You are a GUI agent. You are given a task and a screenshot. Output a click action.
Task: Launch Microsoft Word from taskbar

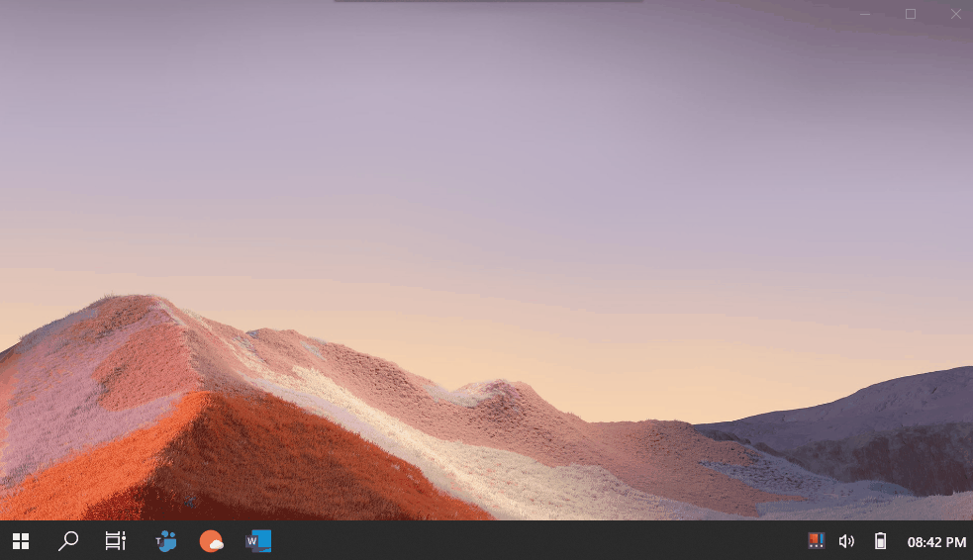pyautogui.click(x=258, y=541)
